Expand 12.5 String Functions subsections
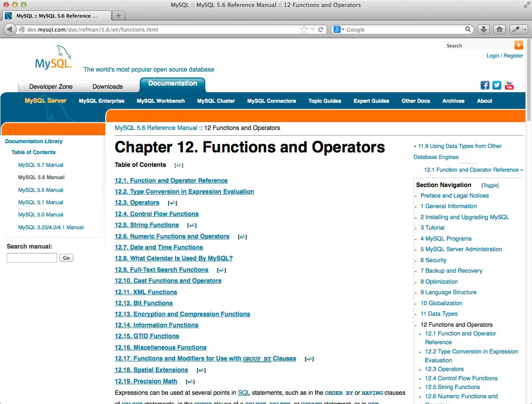Screen dimensions: 532x404 point(192,226)
